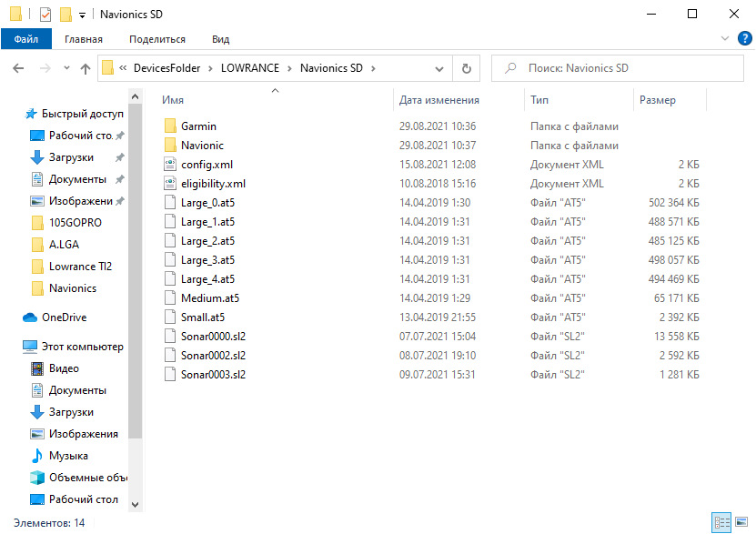
Task: Open Видео under Этот компьютер
Action: pos(64,368)
